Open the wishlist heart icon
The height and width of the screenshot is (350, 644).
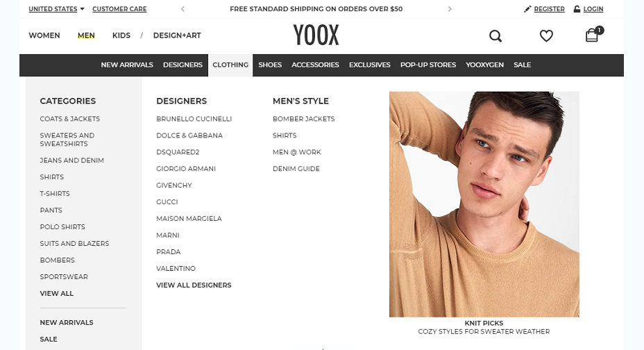[546, 36]
